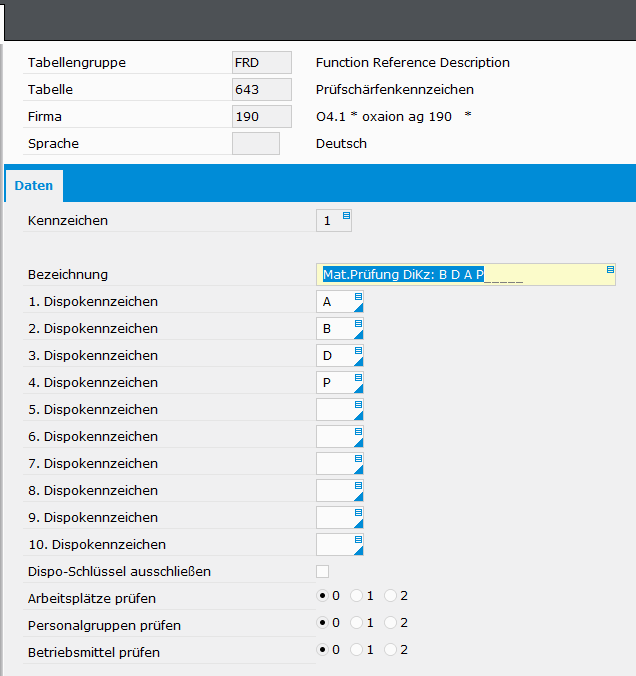Expand 3. Dispokennzeichen dropdown corner arrow
This screenshot has height=676, width=636.
[359, 362]
